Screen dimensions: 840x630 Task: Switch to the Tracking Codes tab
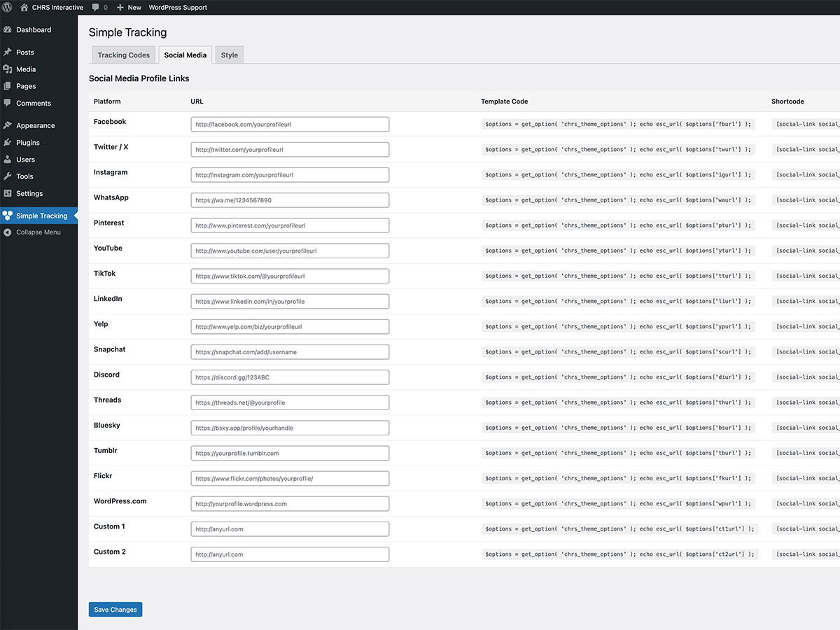pos(123,55)
